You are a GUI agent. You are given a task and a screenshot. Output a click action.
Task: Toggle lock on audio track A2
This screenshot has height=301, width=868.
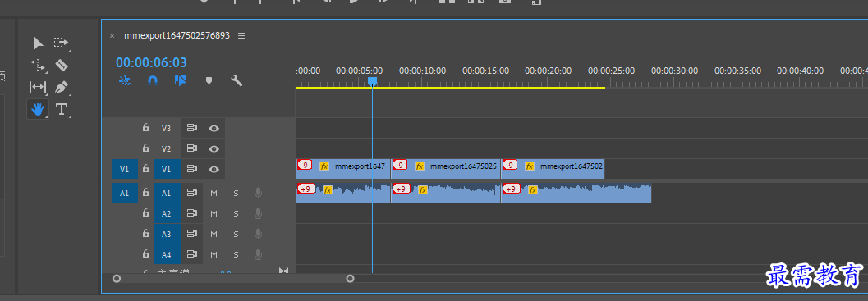coord(145,213)
